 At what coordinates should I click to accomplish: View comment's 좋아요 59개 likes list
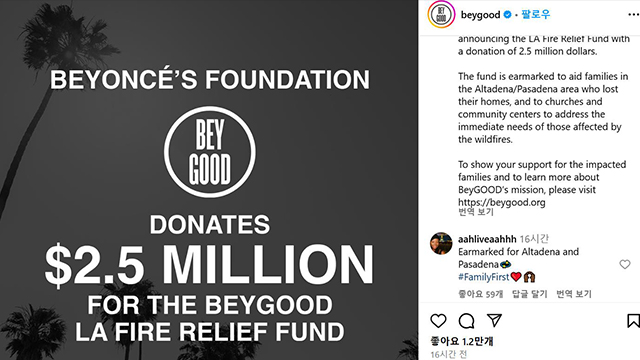tap(480, 294)
